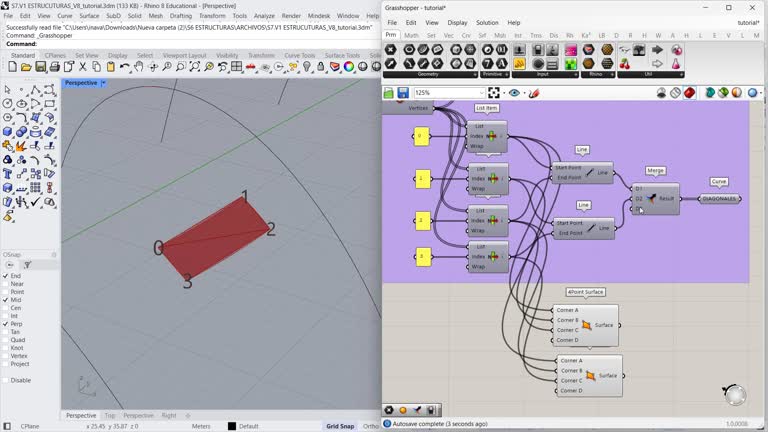The image size is (768, 432).
Task: Click the Save icon in Rhino toolbar
Action: pos(41,67)
